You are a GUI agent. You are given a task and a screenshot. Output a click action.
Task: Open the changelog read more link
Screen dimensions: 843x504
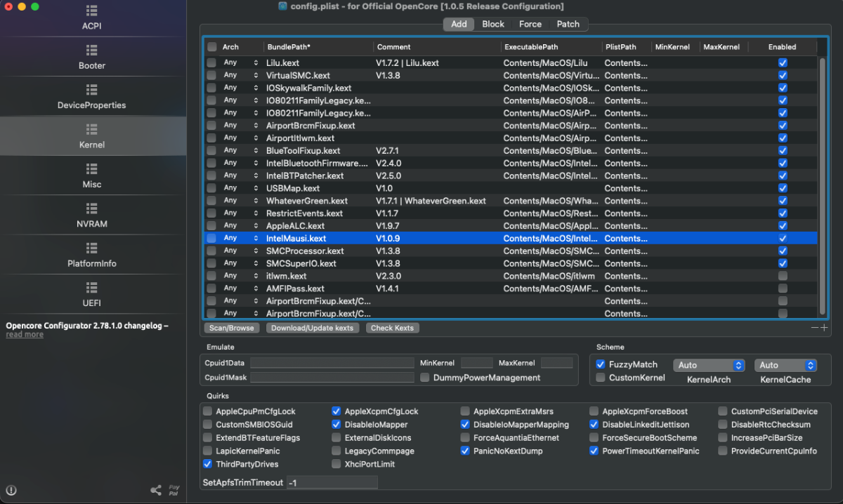click(x=25, y=335)
